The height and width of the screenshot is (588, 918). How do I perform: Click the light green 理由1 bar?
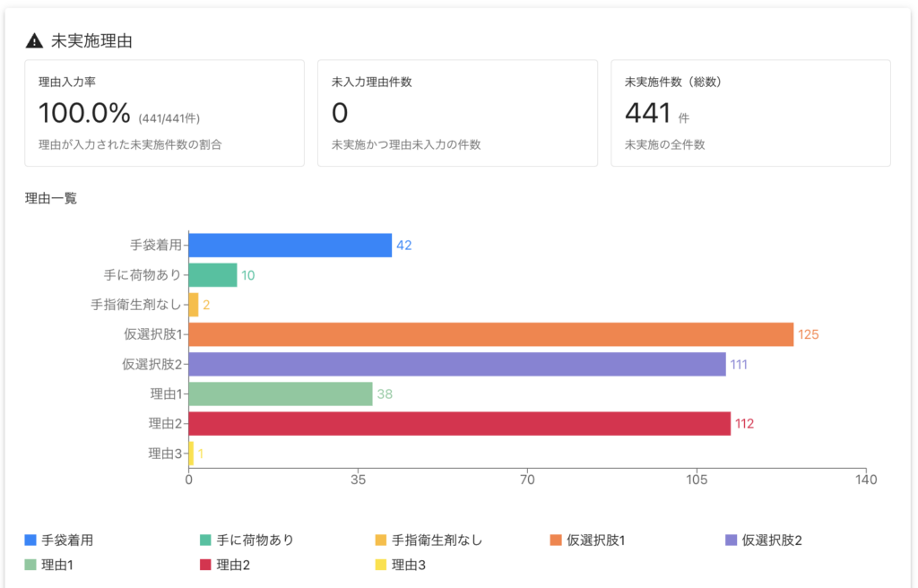(280, 394)
